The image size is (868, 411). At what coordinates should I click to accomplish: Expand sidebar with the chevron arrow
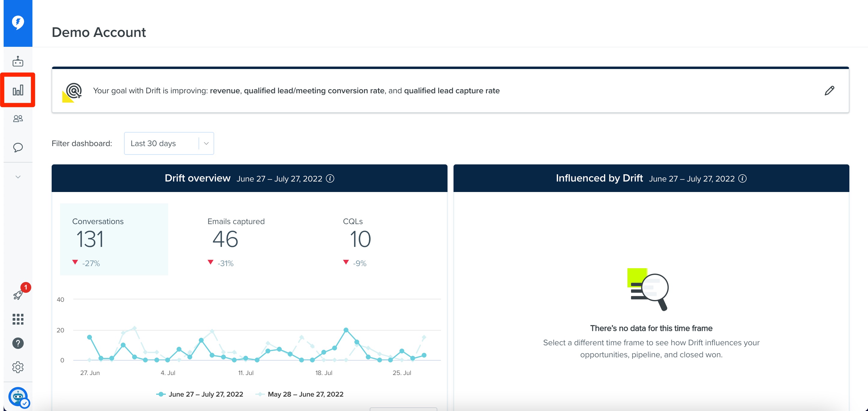pos(18,177)
